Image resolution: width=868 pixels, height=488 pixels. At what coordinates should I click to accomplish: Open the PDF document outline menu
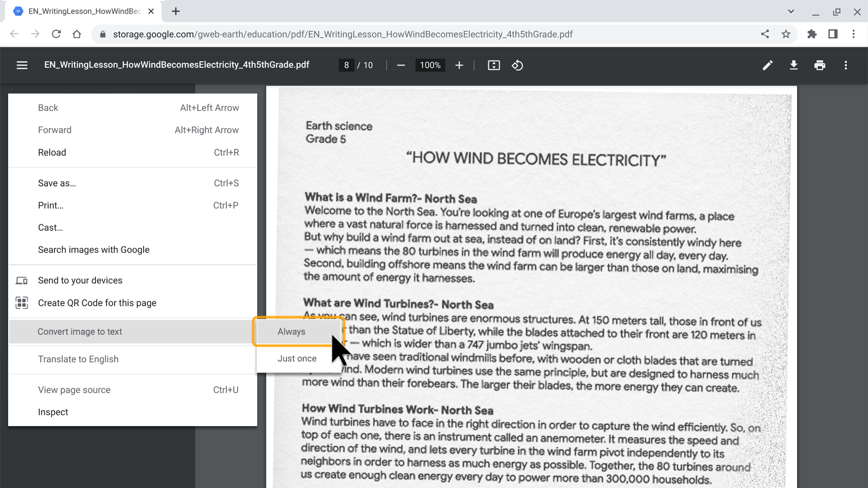point(22,65)
